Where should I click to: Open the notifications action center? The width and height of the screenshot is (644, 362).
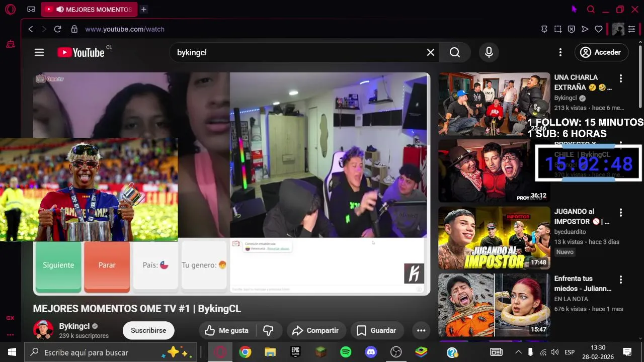[x=627, y=352]
